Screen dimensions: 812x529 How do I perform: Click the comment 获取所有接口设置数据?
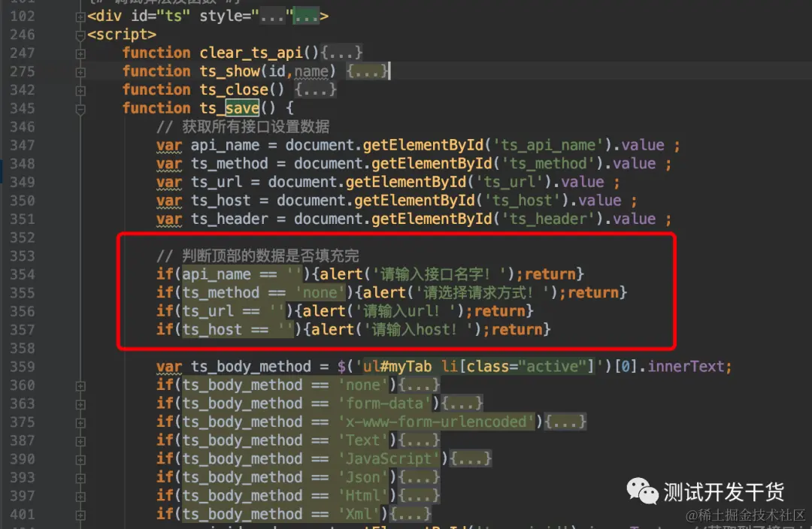coord(243,127)
